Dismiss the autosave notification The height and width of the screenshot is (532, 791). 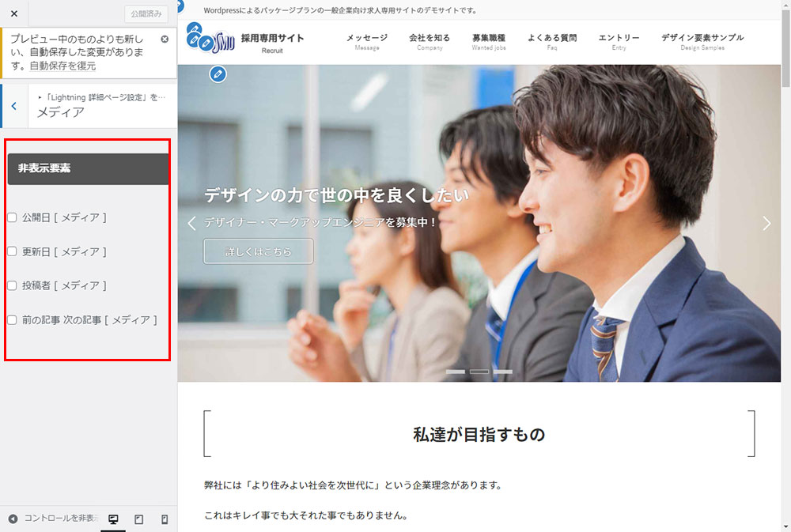point(165,39)
